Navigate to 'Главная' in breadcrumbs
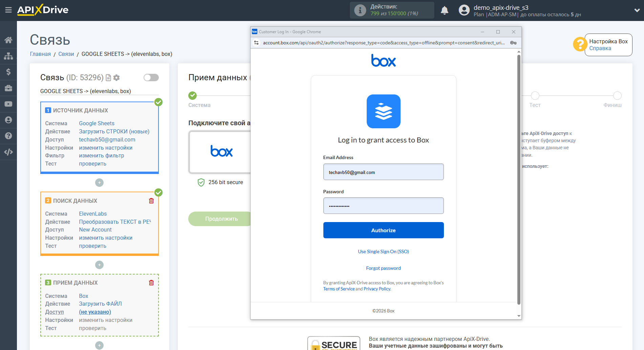 tap(40, 54)
